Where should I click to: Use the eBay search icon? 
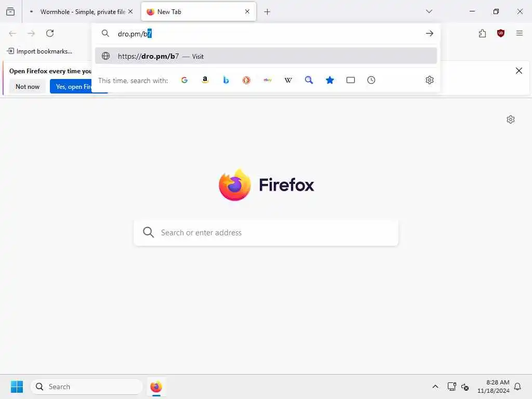[x=268, y=80]
